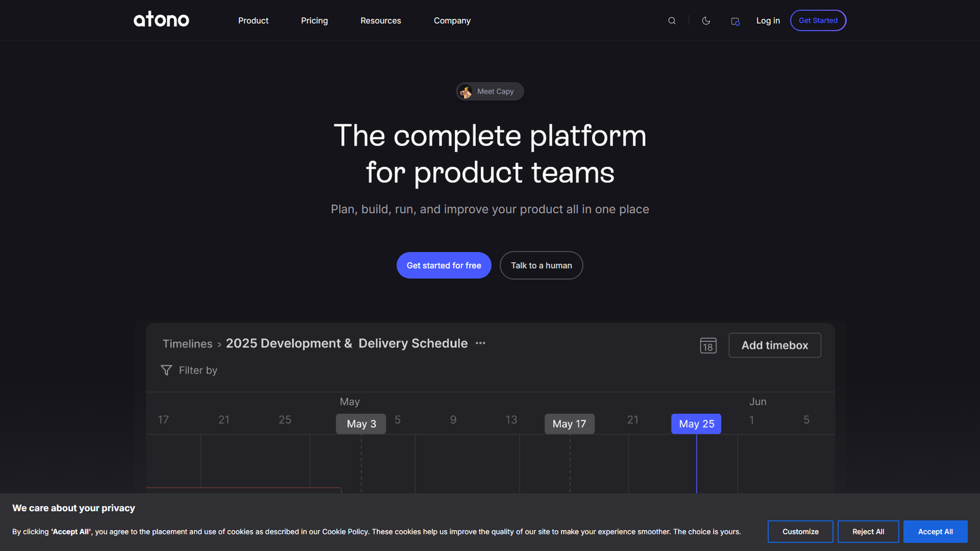Open the calendar icon showing 18

[708, 345]
